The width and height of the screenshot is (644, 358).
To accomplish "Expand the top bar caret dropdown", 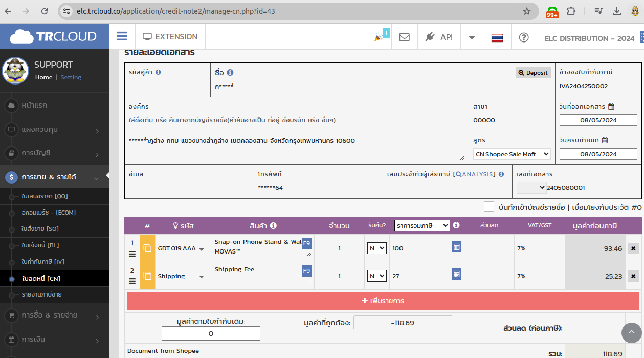I will tap(472, 37).
